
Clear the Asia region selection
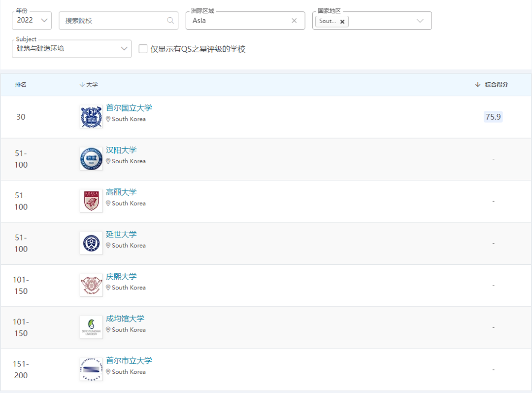click(294, 20)
